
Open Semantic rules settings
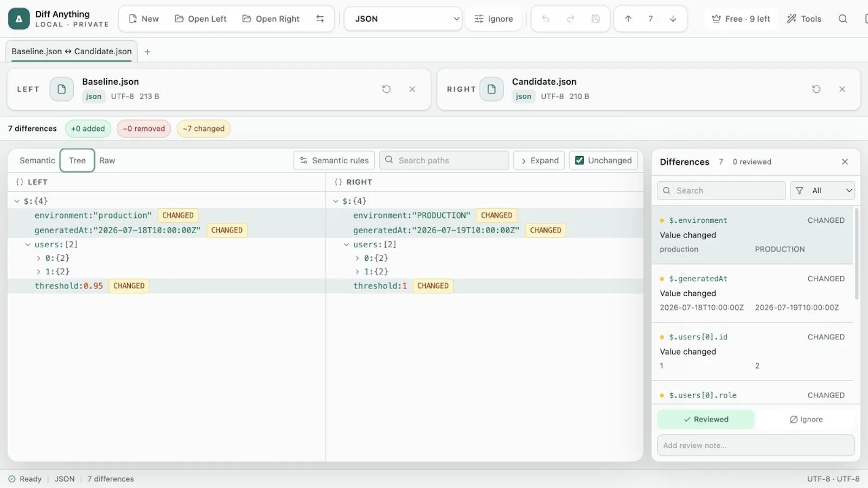tap(334, 160)
